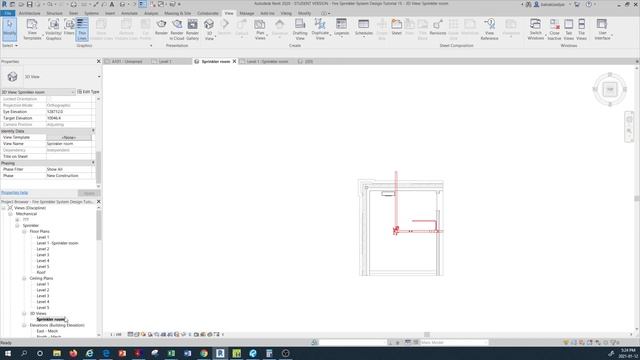This screenshot has width=640, height=360.
Task: Select the Modify tool in the ribbon
Action: coord(9,29)
